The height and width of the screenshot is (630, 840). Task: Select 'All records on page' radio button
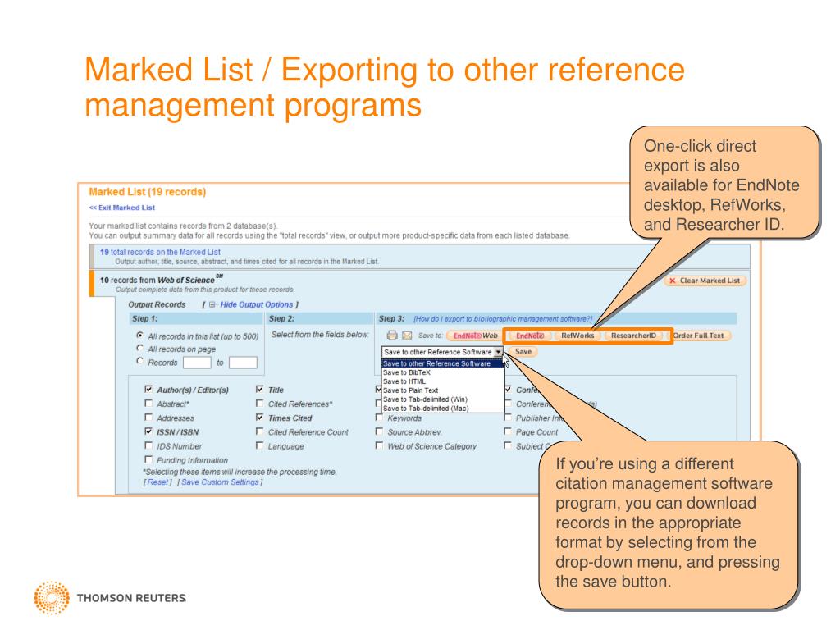point(139,348)
